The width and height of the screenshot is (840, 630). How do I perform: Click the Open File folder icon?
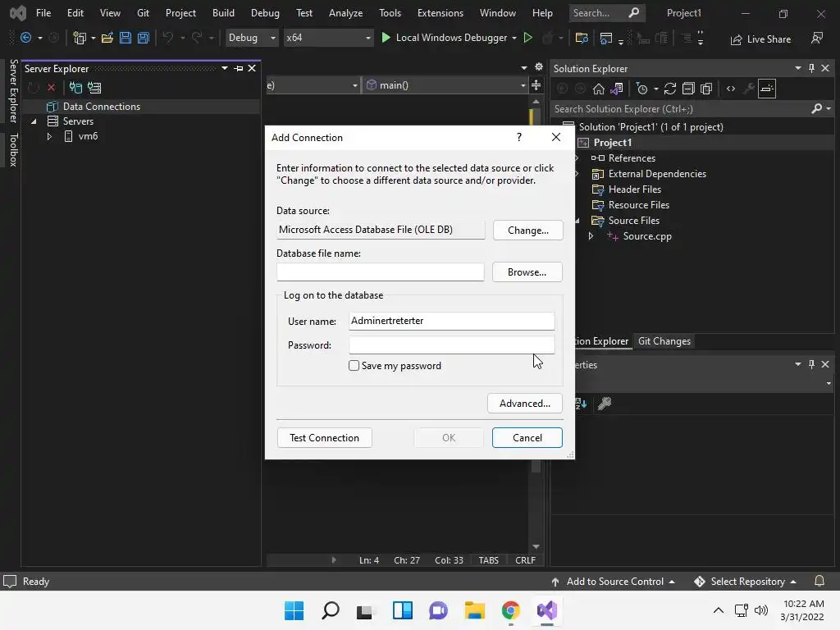[x=107, y=38]
